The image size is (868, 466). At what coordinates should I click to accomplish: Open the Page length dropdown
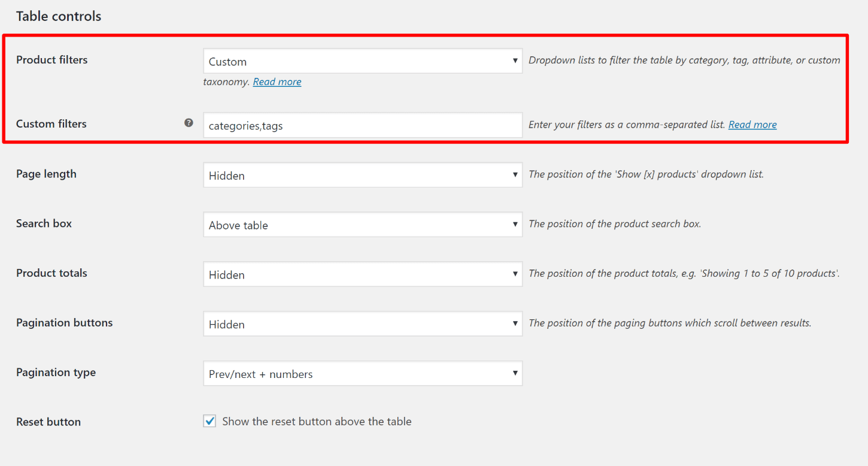362,175
